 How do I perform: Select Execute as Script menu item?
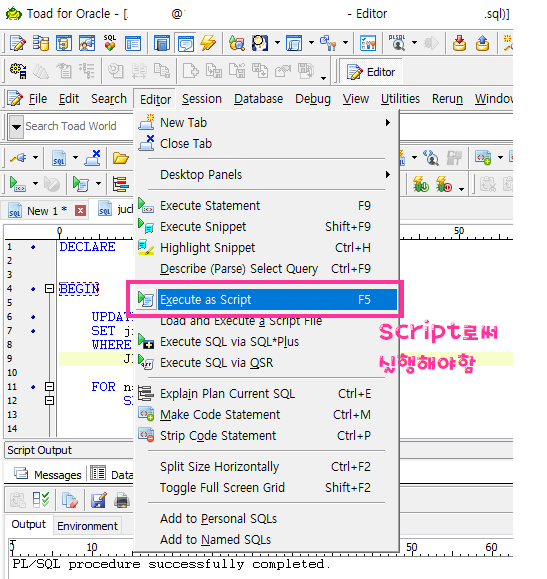point(266,299)
